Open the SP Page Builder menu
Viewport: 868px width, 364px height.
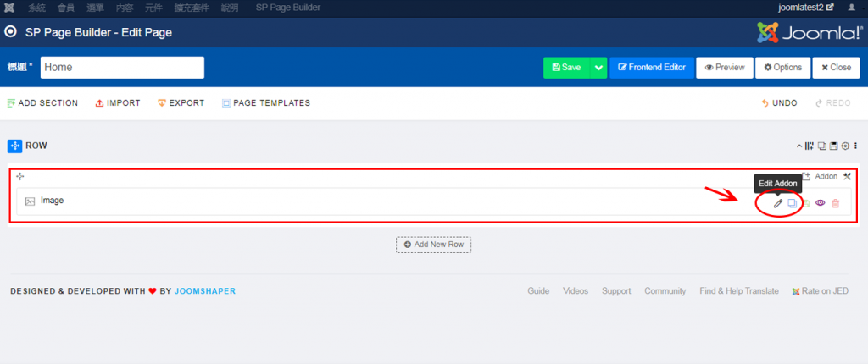click(x=288, y=7)
